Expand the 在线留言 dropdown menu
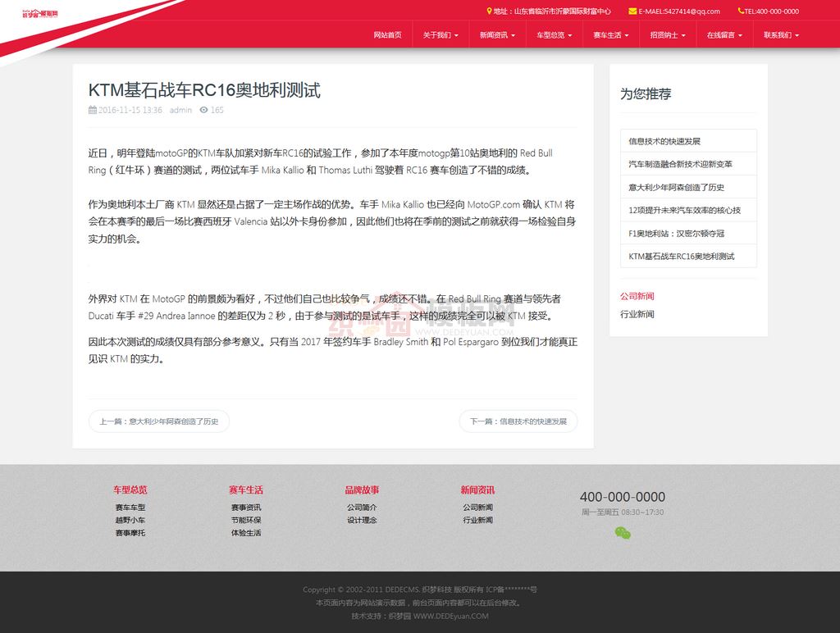The image size is (840, 633). pyautogui.click(x=724, y=34)
